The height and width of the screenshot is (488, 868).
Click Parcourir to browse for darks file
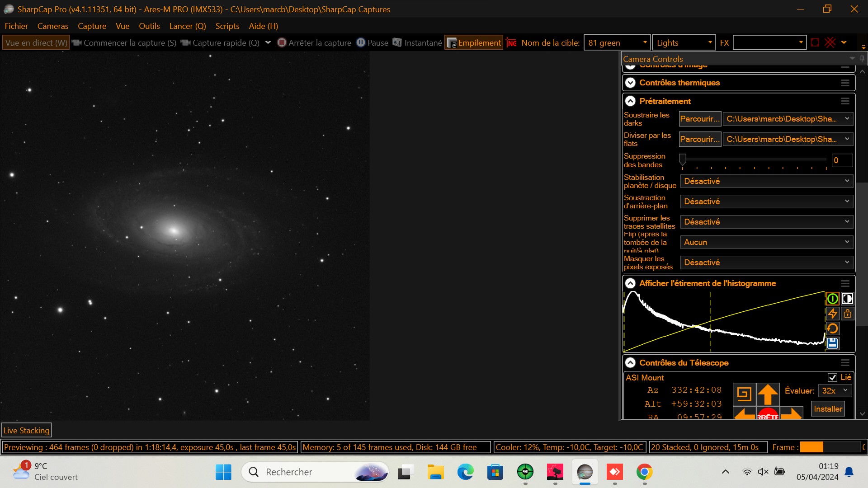[x=700, y=119]
